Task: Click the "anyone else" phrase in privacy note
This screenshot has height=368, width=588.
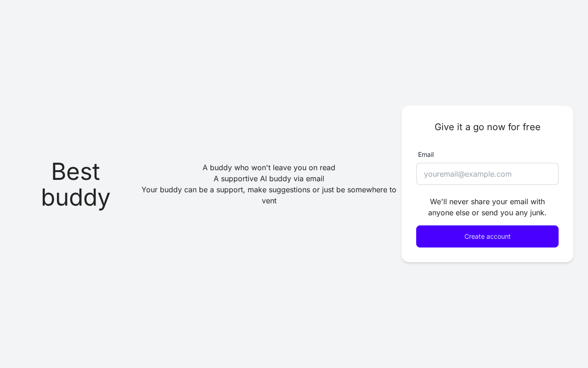Action: pos(449,213)
